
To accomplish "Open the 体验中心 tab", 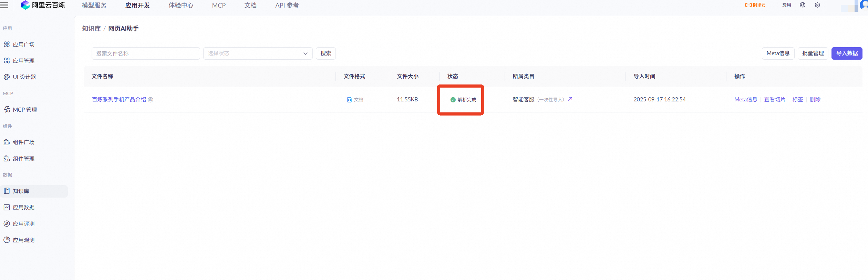I will pos(181,6).
